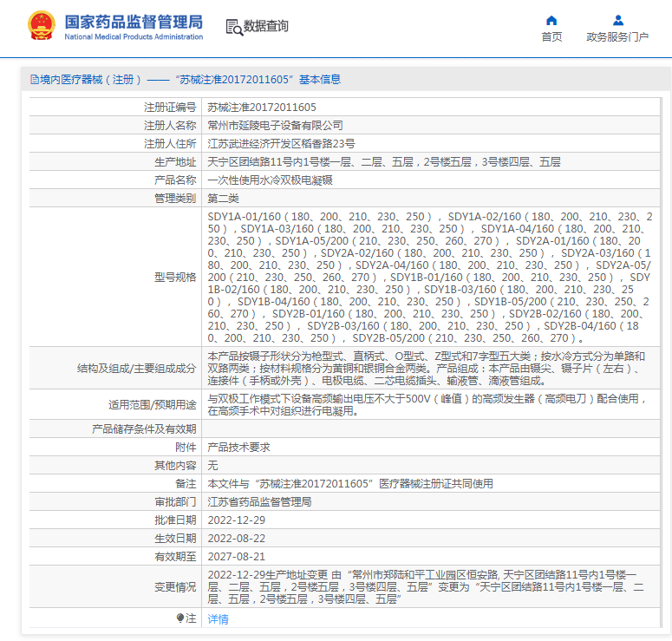Click the 备注 remark text
Image resolution: width=672 pixels, height=641 pixels.
click(350, 484)
